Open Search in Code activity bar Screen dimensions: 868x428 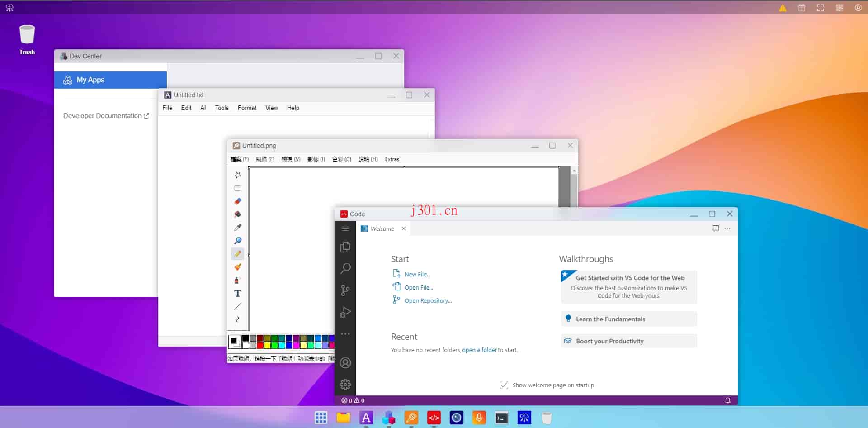[x=345, y=268]
